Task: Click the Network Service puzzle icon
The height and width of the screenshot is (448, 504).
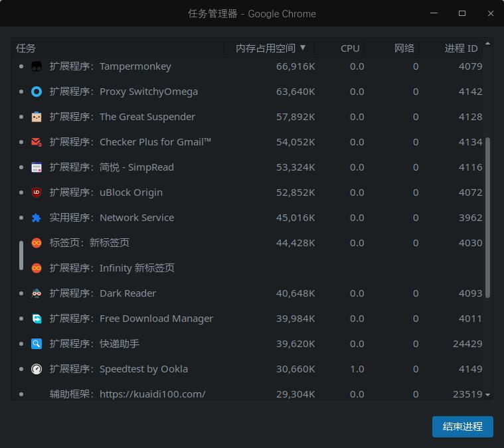Action: coord(37,218)
